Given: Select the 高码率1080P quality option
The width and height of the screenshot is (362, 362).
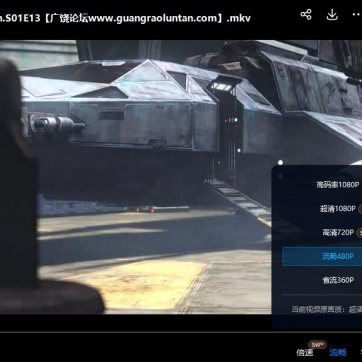Looking at the screenshot, I should coord(338,184).
